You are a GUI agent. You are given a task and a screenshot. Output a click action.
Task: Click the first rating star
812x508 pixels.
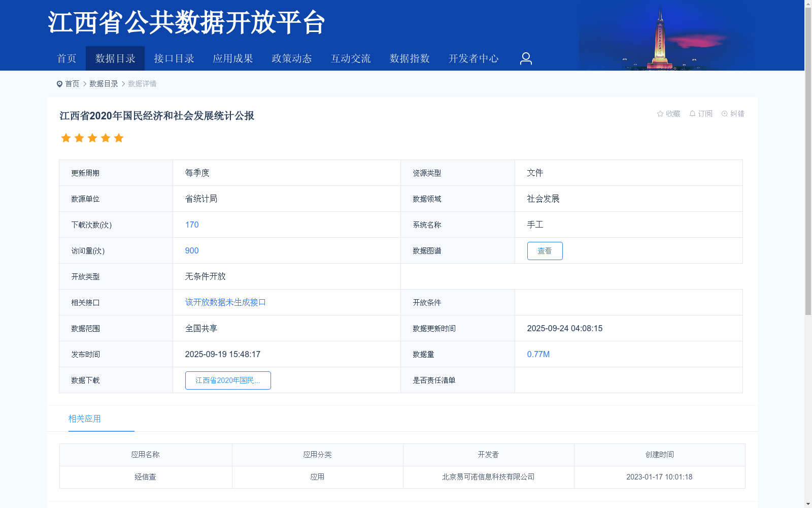click(x=66, y=138)
